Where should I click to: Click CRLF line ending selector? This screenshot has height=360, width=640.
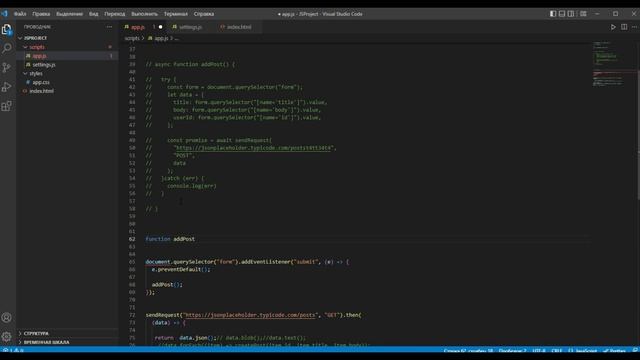click(557, 351)
